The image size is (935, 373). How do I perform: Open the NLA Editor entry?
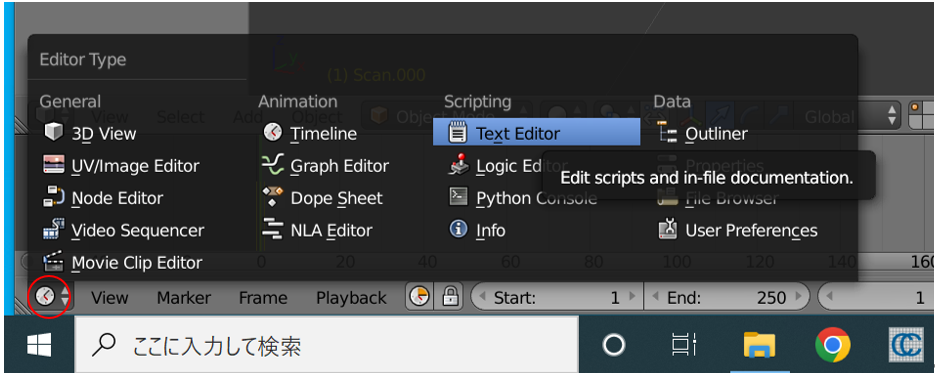click(x=318, y=230)
